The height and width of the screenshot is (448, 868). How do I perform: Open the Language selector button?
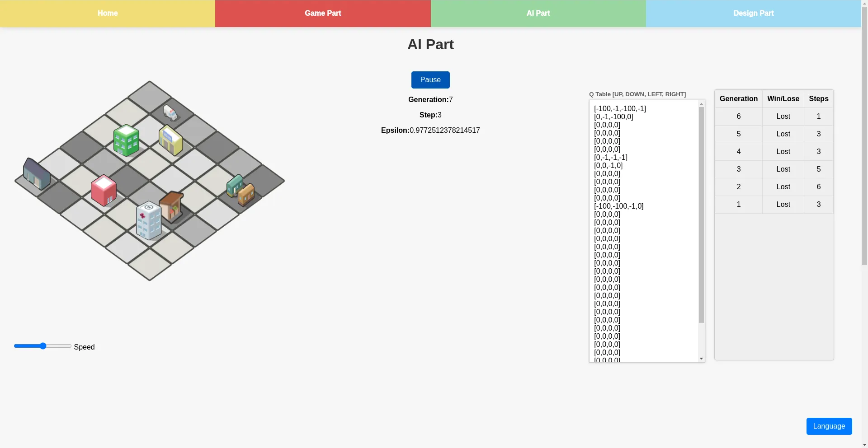coord(829,426)
